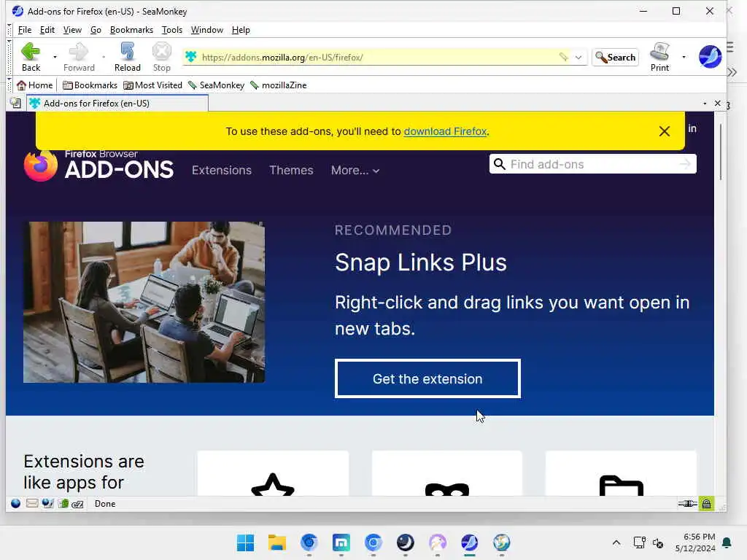Open the Go menu
The width and height of the screenshot is (747, 560).
(96, 29)
